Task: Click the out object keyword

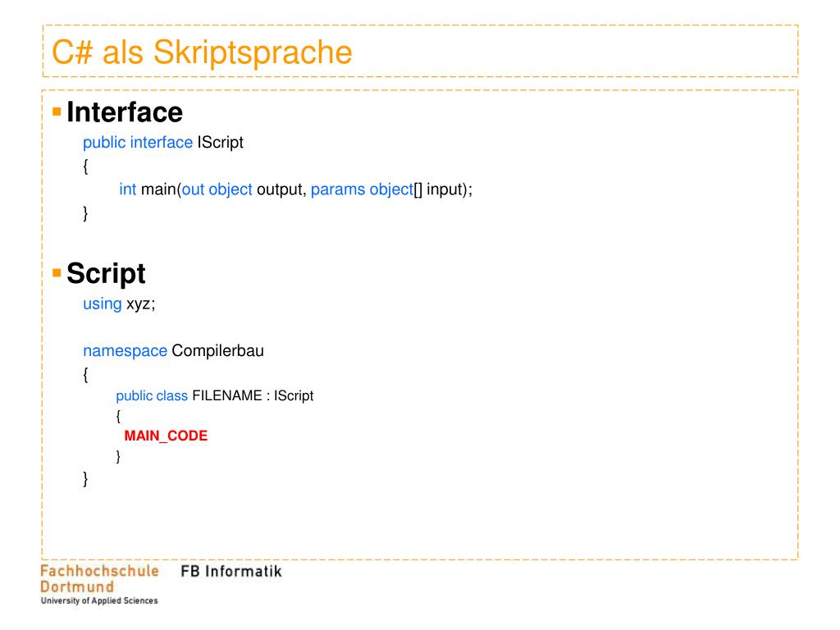Action: pyautogui.click(x=217, y=189)
